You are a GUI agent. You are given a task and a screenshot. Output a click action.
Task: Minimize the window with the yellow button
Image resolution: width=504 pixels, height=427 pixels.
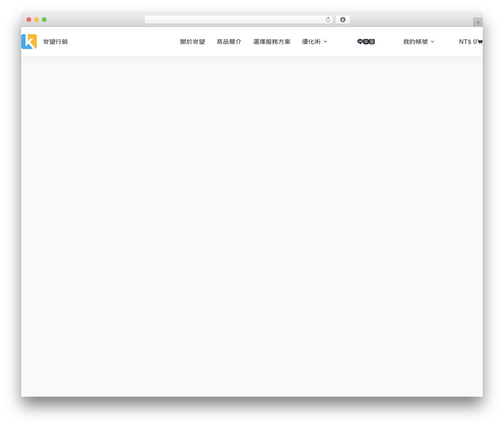(37, 20)
